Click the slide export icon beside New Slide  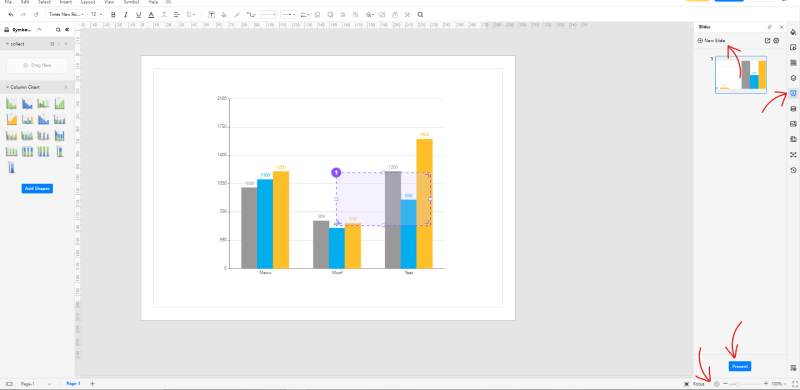click(x=767, y=40)
